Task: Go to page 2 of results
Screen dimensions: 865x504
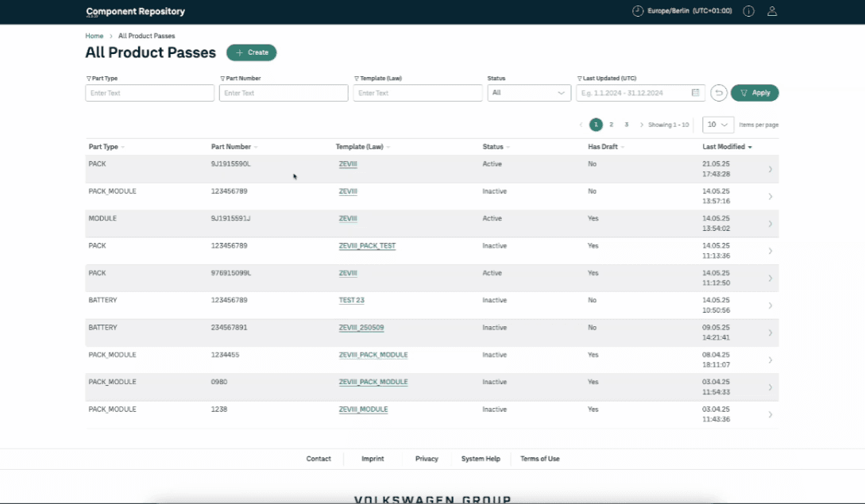Action: pos(611,125)
